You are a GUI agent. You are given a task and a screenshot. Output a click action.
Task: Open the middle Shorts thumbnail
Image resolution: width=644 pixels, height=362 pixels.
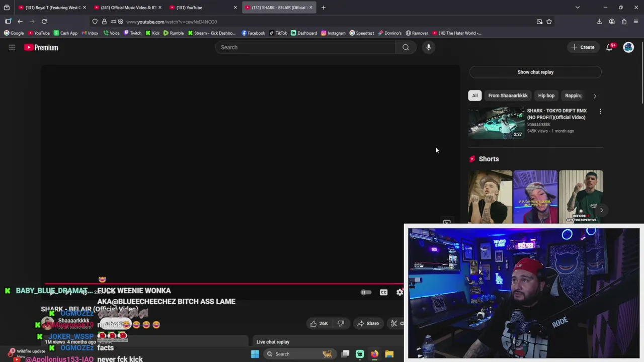535,197
